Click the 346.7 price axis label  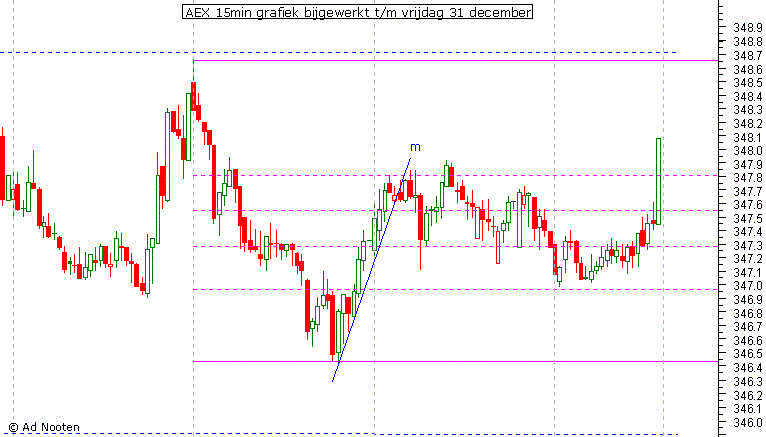747,327
